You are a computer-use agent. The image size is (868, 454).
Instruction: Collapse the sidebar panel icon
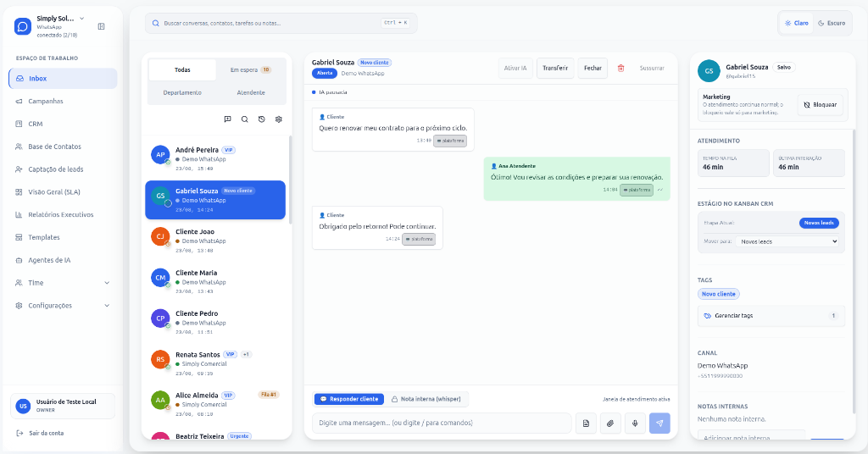coord(102,26)
